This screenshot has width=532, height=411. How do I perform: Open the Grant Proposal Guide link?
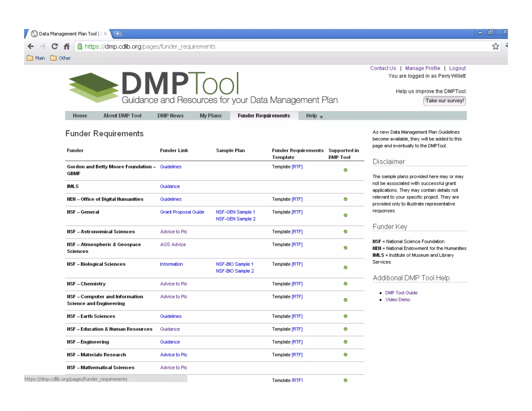click(x=182, y=212)
